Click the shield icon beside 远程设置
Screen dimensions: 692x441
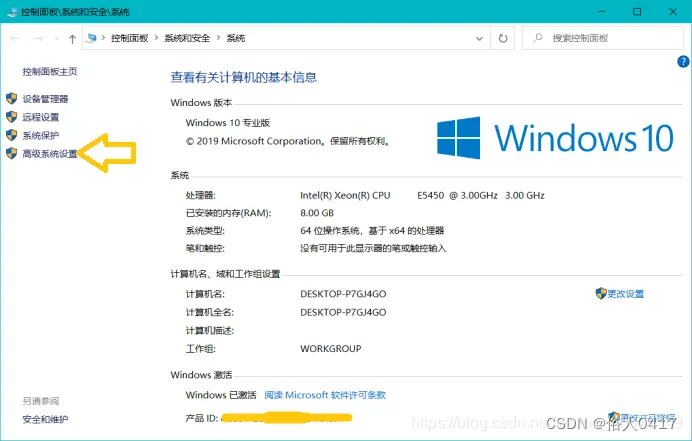(11, 117)
